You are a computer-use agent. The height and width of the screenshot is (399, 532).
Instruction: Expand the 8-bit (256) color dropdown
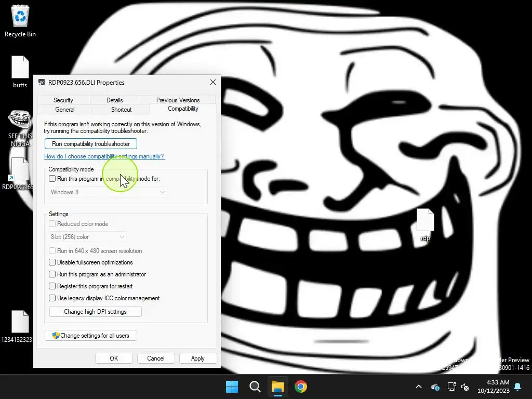click(x=87, y=236)
